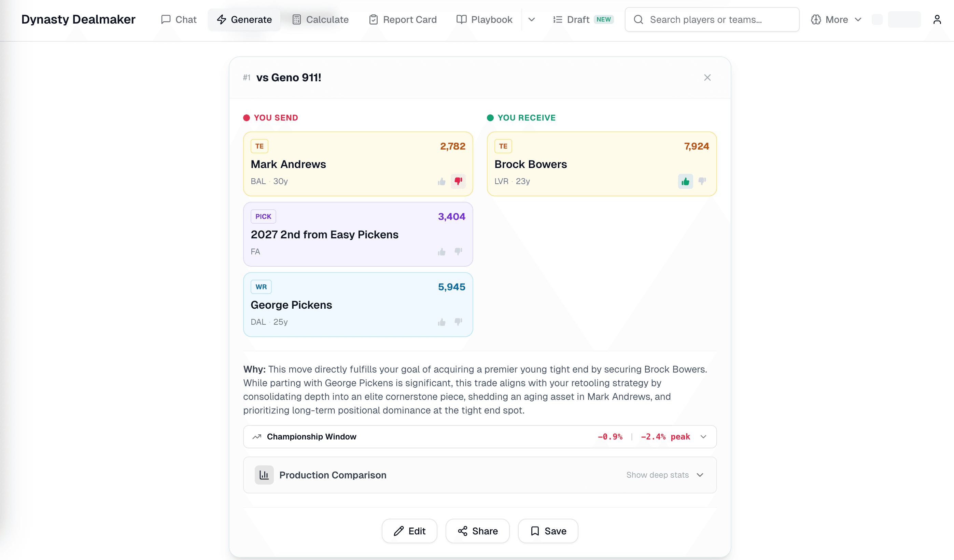Click the George Pickens value 5,945
Viewport: 954px width, 560px height.
[x=452, y=287]
